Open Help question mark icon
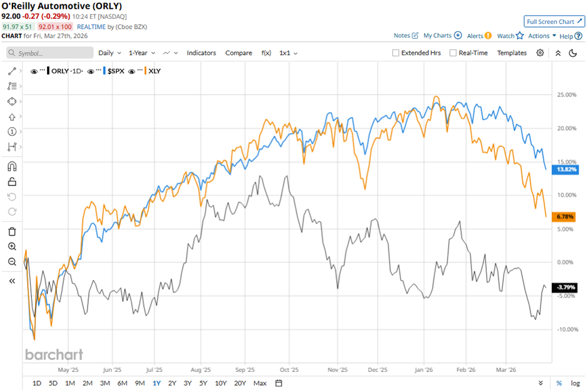 (578, 36)
